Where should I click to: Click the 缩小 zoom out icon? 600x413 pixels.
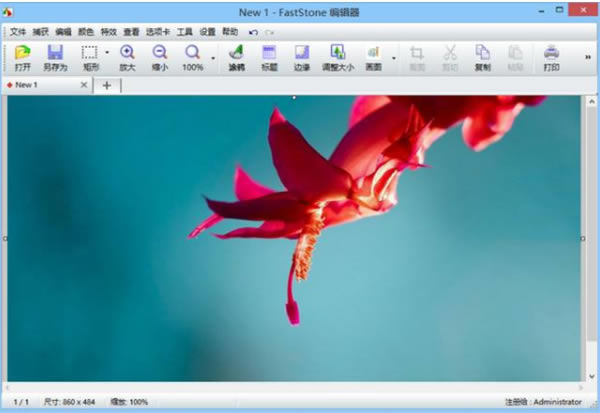pyautogui.click(x=160, y=53)
